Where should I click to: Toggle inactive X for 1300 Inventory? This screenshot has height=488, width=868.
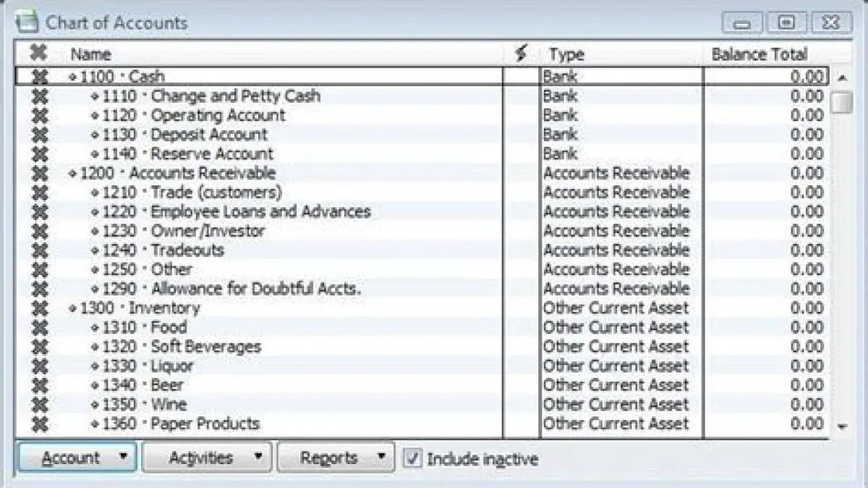pos(40,308)
